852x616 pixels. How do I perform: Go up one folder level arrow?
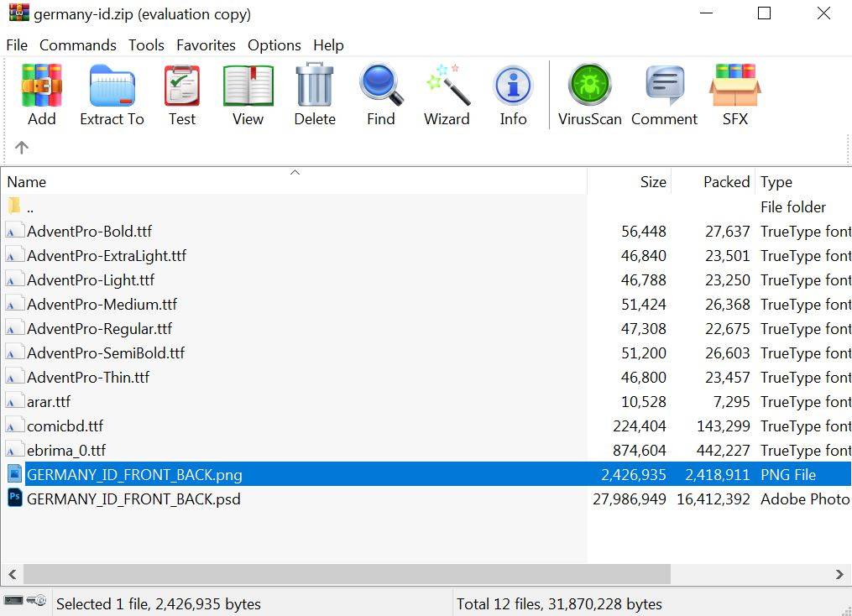click(x=22, y=148)
